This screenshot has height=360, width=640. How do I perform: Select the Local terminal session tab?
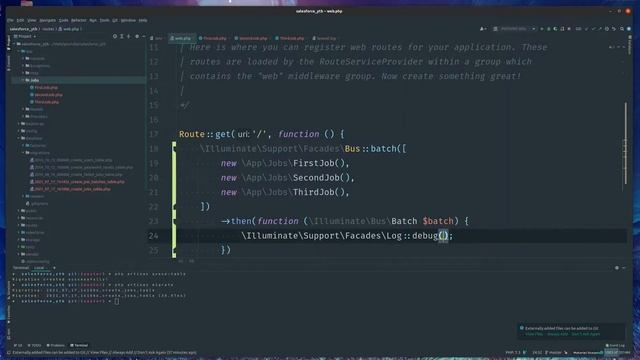coord(39,268)
